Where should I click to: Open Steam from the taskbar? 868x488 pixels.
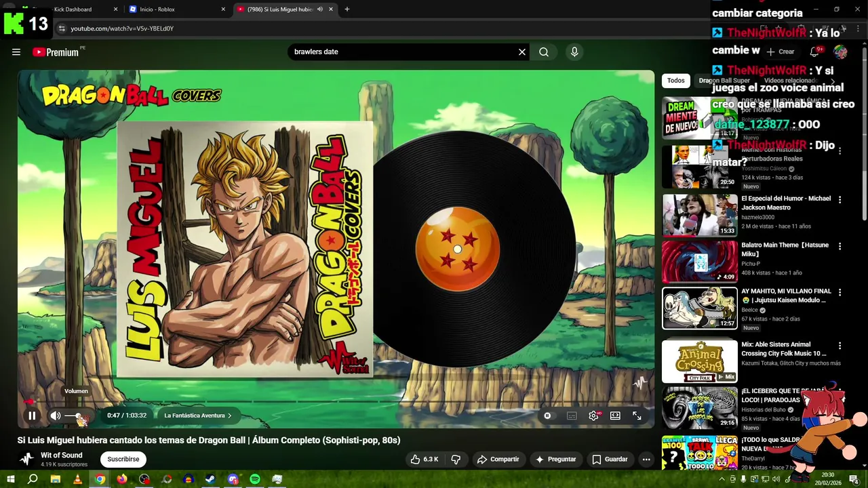click(x=210, y=479)
